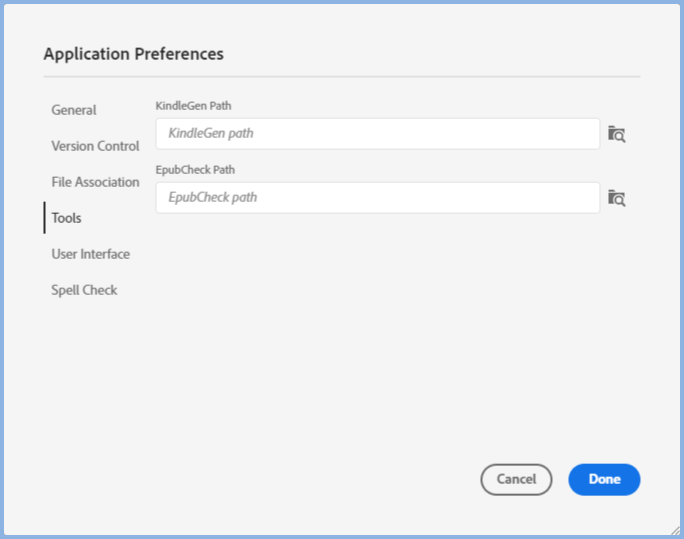Click the divider line below the title
The height and width of the screenshot is (539, 684).
(x=341, y=76)
